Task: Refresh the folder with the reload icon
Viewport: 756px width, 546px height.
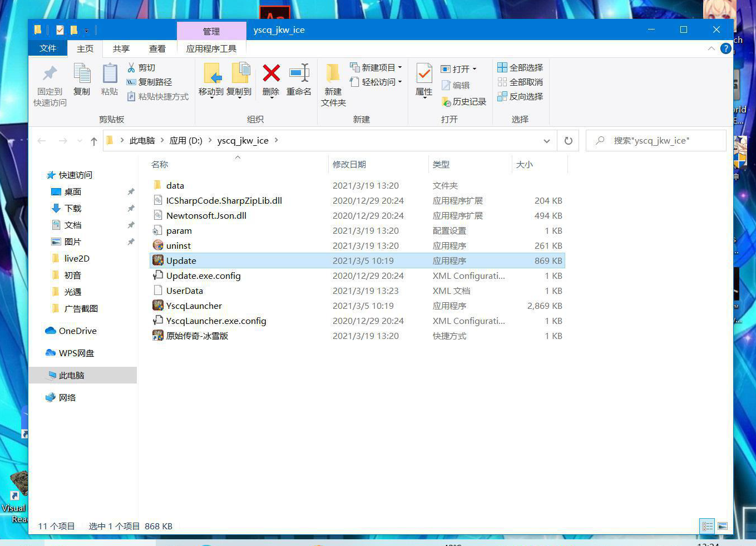Action: (568, 141)
